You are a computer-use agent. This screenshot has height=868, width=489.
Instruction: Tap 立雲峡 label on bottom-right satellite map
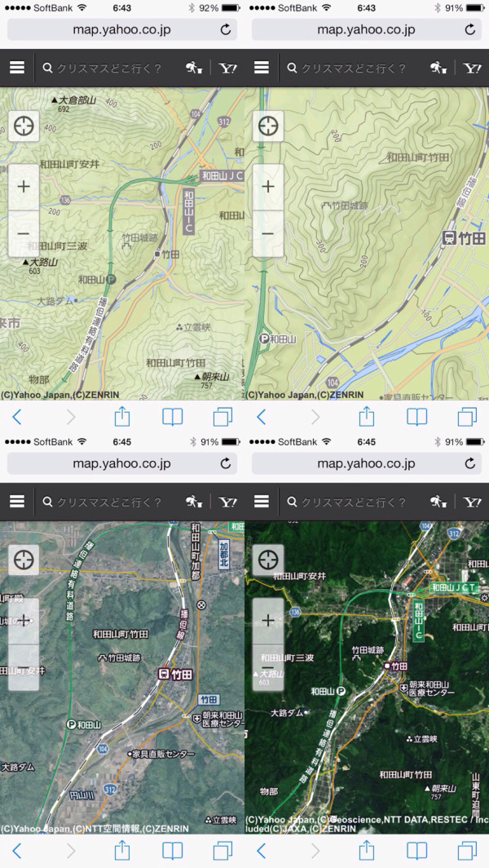[422, 739]
